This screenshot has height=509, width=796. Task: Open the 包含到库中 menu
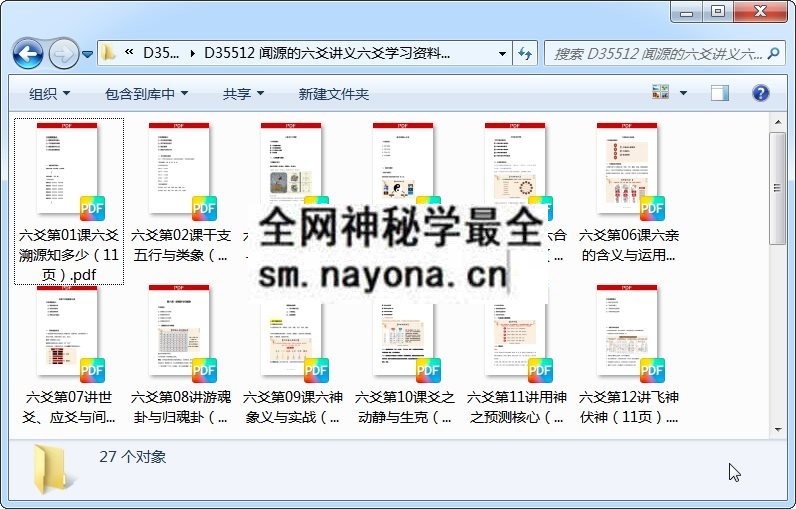pyautogui.click(x=146, y=94)
